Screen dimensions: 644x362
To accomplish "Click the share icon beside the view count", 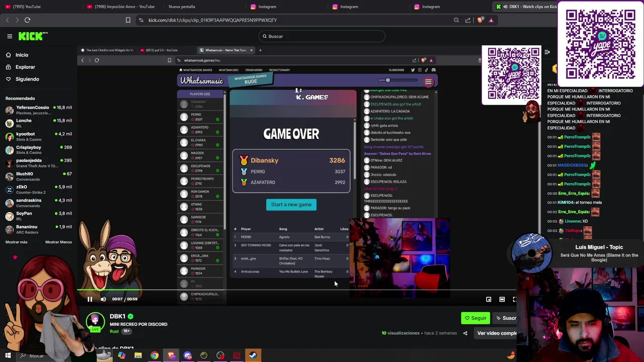I will coord(465,333).
